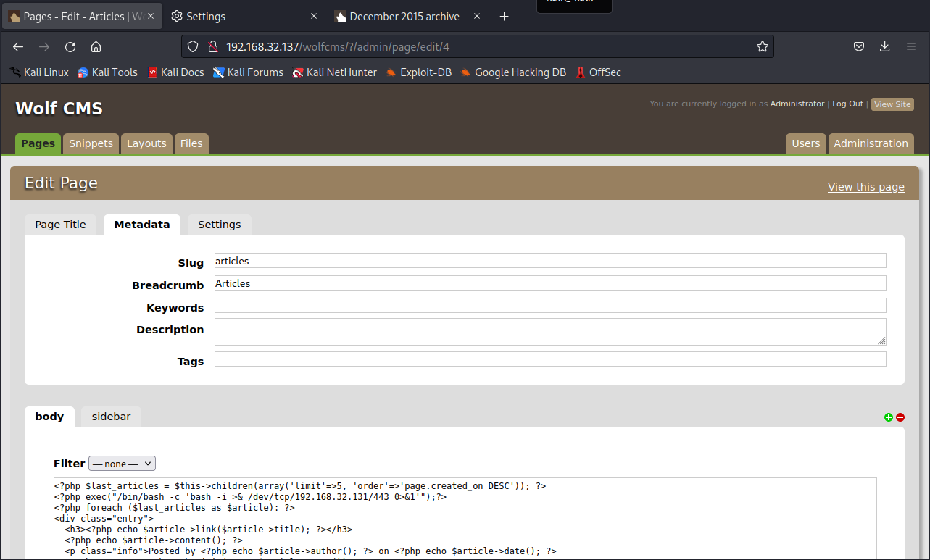This screenshot has height=560, width=930.
Task: Click the browser forward arrow
Action: [44, 46]
